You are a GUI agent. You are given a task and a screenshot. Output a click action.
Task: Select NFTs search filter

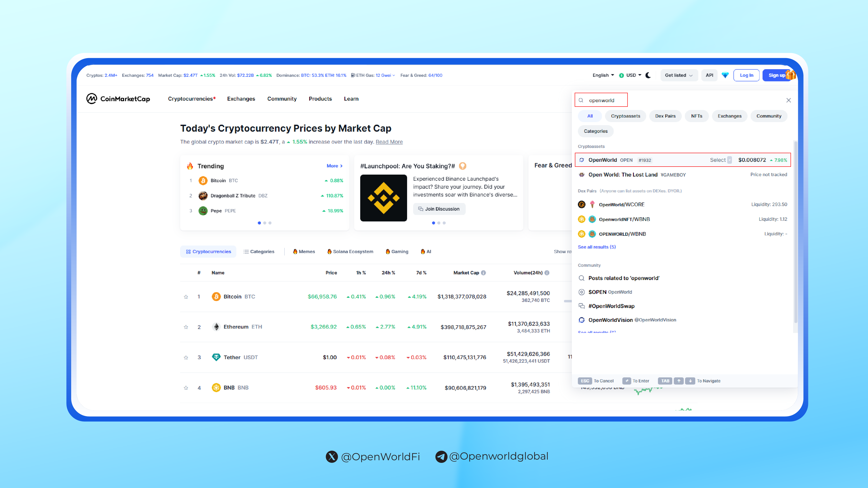click(x=697, y=116)
